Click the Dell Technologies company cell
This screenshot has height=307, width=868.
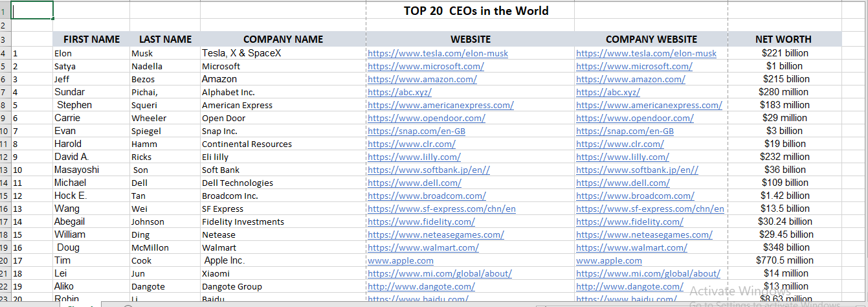[283, 183]
